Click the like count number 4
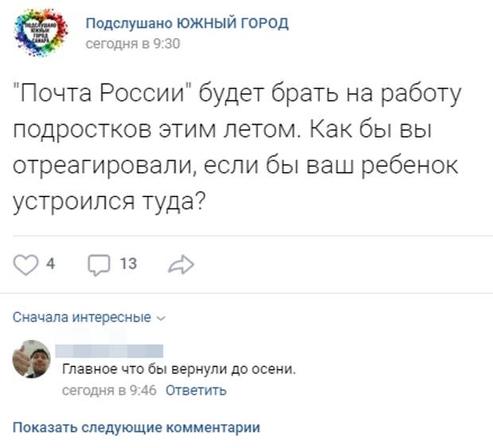Image resolution: width=493 pixels, height=448 pixels. (50, 265)
